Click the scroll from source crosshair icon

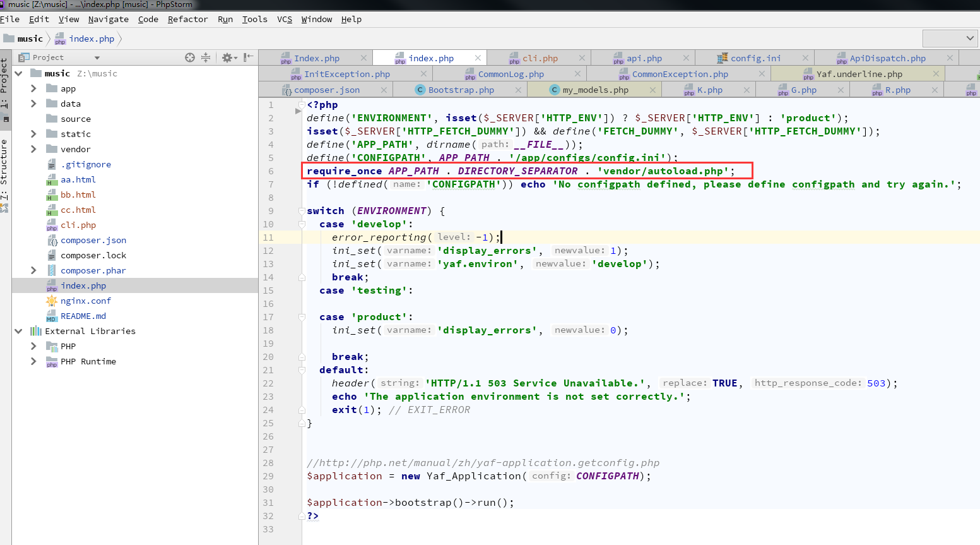(190, 57)
